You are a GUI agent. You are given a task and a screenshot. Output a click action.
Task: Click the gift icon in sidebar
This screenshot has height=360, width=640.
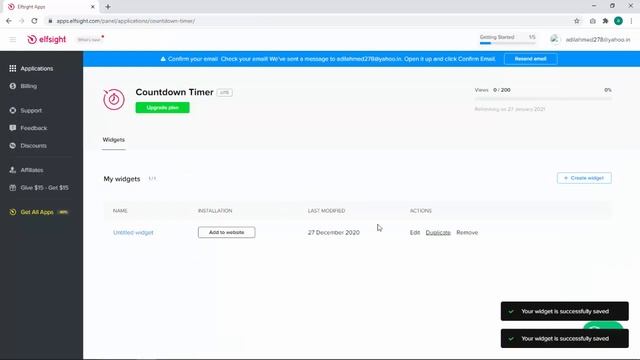13,188
